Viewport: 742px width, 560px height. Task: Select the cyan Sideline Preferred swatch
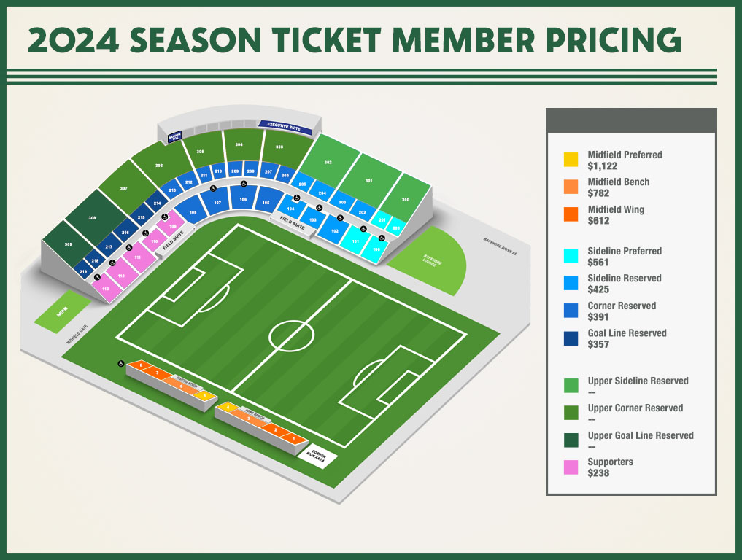click(x=571, y=256)
